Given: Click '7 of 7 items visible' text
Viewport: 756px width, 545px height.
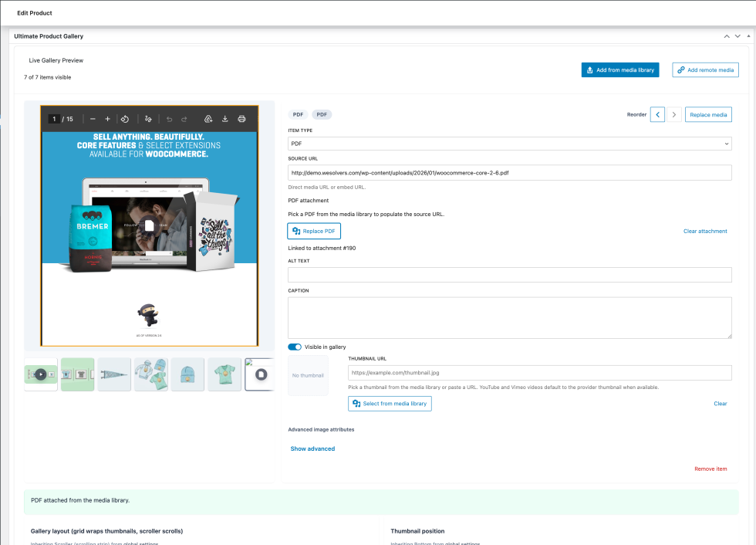Looking at the screenshot, I should pyautogui.click(x=48, y=77).
